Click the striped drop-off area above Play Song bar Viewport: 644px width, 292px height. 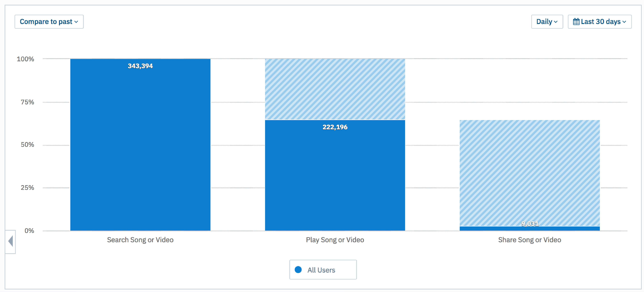tap(335, 89)
